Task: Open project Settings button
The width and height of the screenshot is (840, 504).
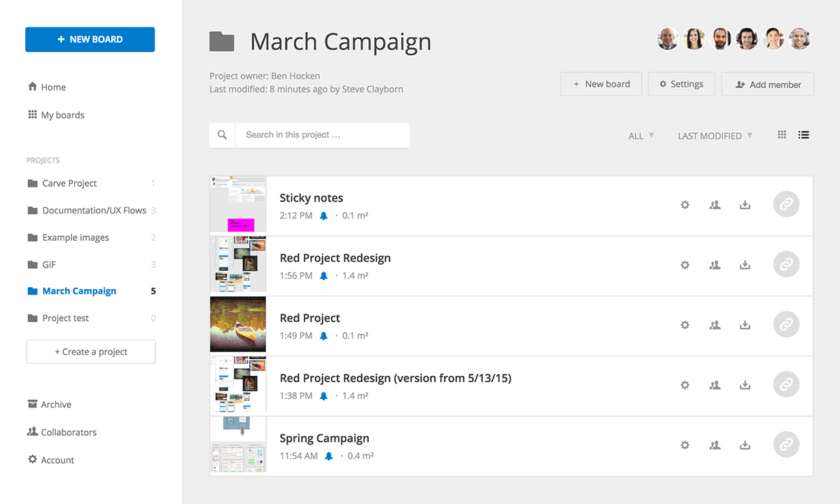Action: pyautogui.click(x=681, y=84)
